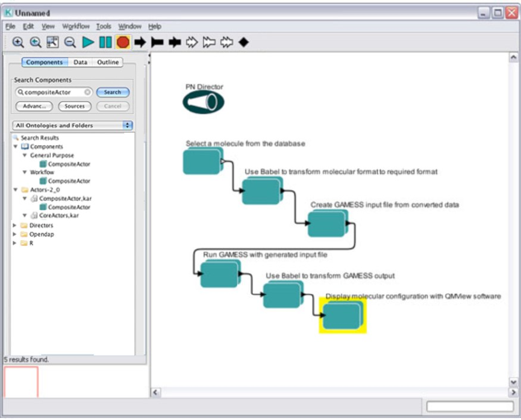Expand the R folder
This screenshot has height=420, width=521.
(14, 243)
